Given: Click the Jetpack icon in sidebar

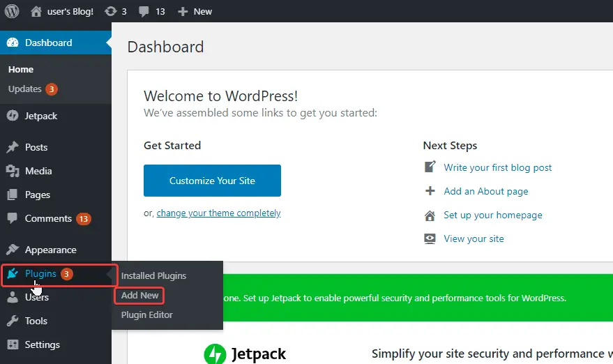Looking at the screenshot, I should click(13, 116).
